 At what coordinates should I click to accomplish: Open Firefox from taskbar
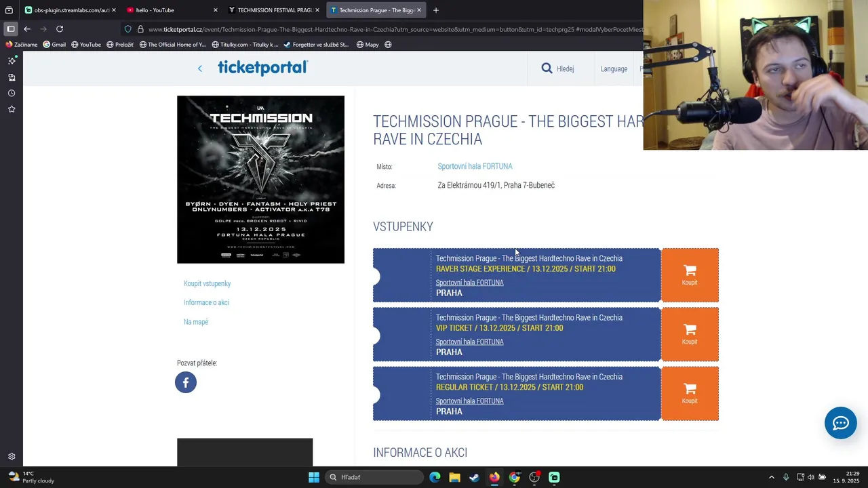(x=494, y=477)
